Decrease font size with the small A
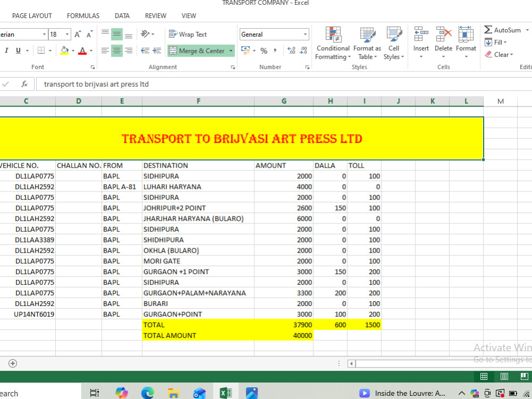Viewport: 532px width, 399px height. 89,34
